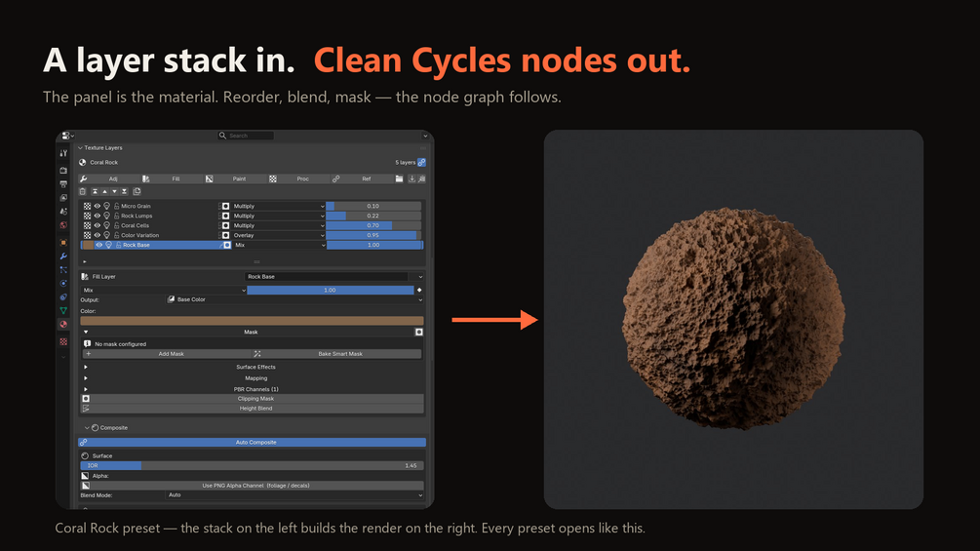
Task: Move layer to bottom of stack
Action: coord(125,192)
